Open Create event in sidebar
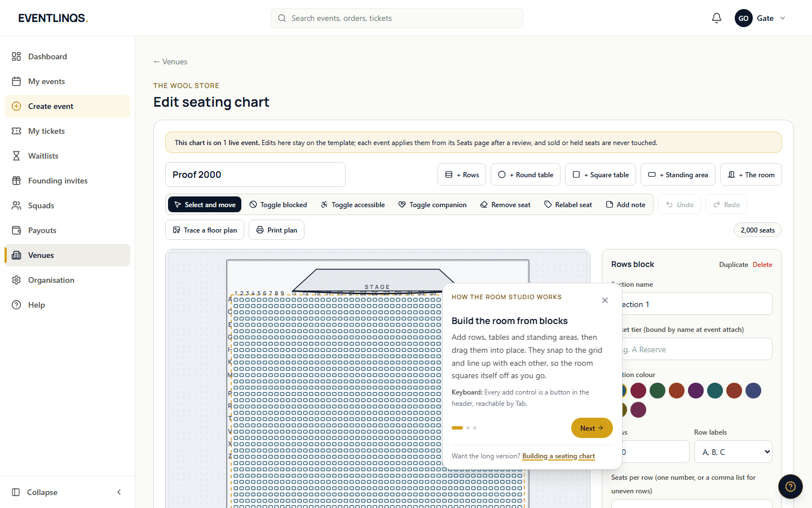Screen dimensions: 812x508 [67, 106]
